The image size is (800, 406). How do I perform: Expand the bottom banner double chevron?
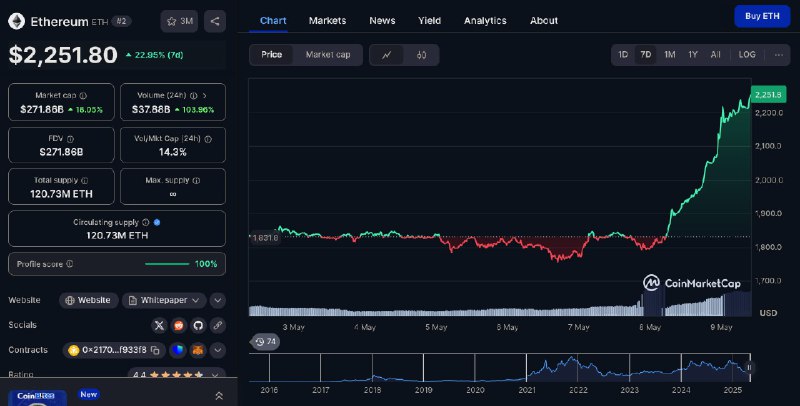coord(219,396)
